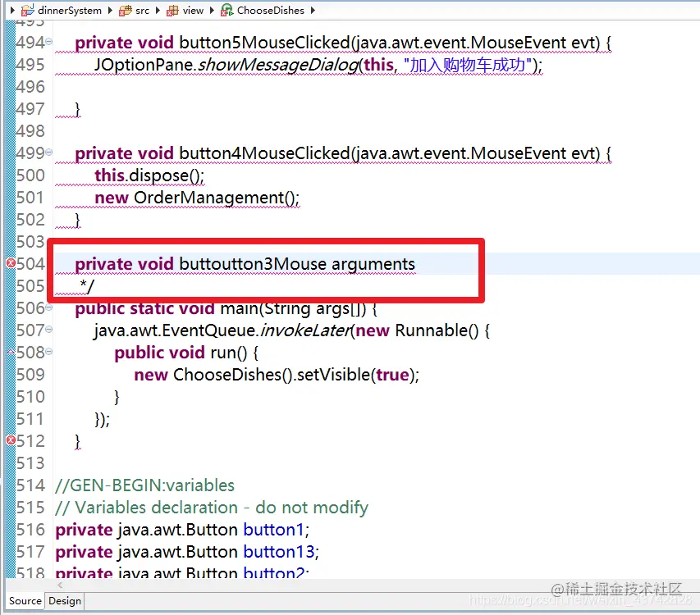Expand the arrow after dinnerSystem breadcrumb
Viewport: 700px width, 615px height.
pos(110,10)
